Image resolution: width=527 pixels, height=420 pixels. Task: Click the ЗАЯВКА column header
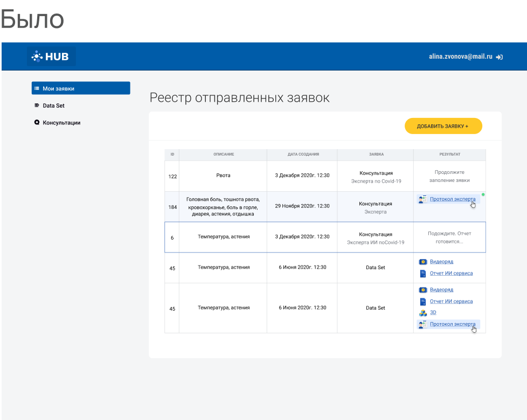[x=376, y=155]
